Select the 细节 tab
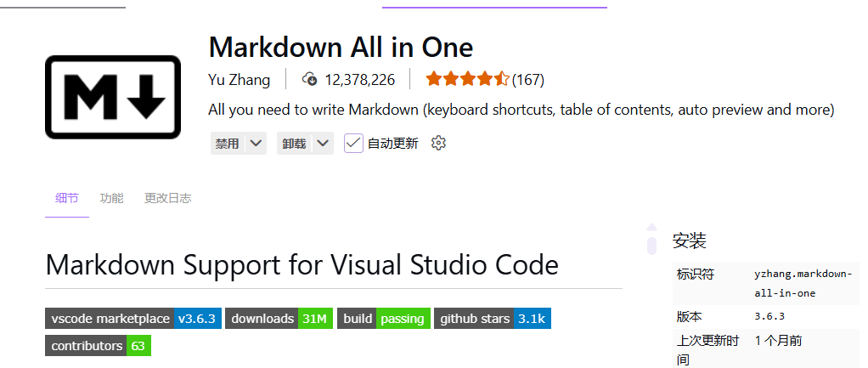868x368 pixels. [67, 198]
